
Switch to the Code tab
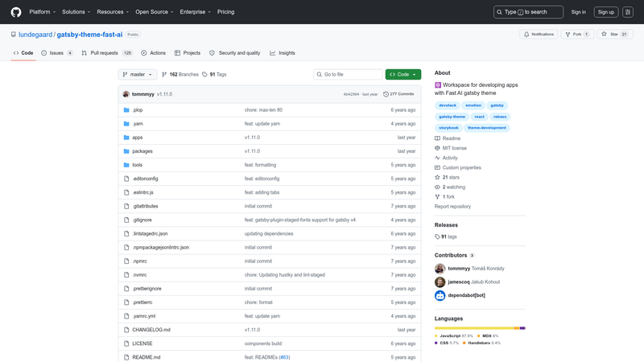coord(23,53)
